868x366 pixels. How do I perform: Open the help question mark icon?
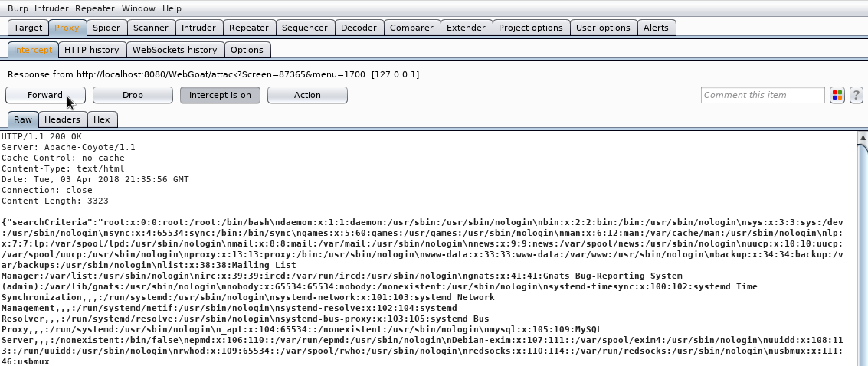pos(856,95)
